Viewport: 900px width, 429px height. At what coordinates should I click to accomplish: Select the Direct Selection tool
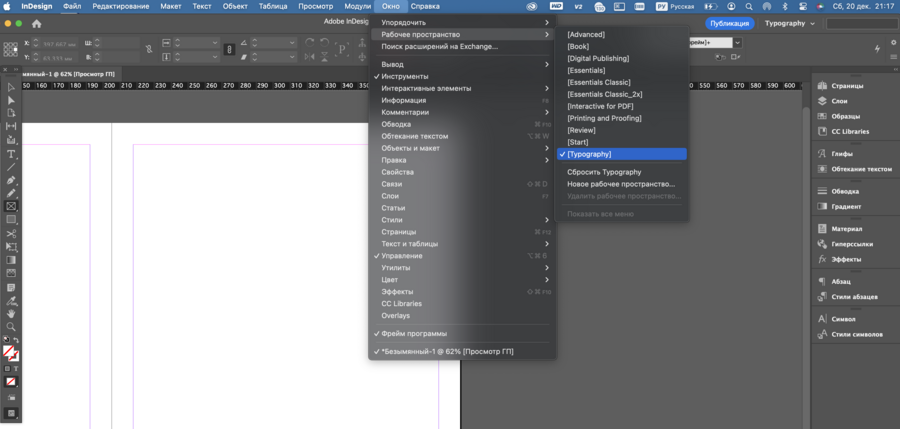11,100
